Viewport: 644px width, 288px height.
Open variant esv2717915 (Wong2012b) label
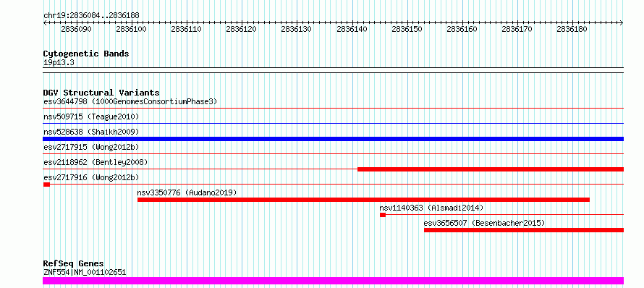point(91,147)
